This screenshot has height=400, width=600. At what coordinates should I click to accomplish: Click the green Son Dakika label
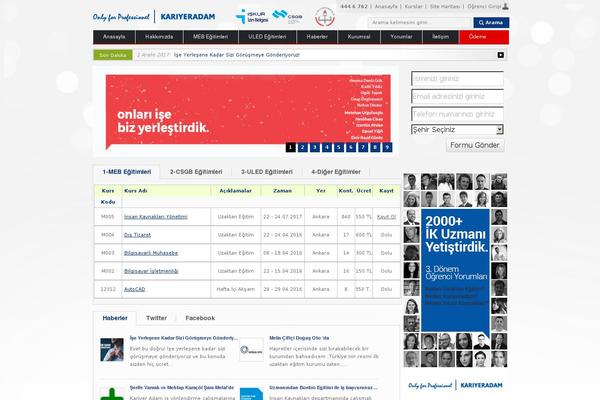point(113,55)
